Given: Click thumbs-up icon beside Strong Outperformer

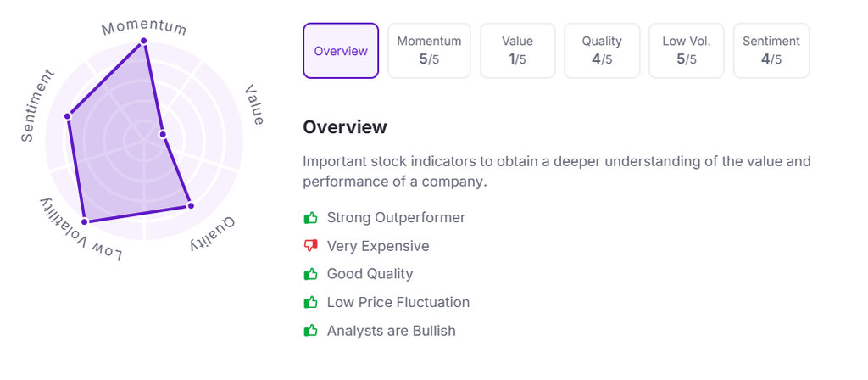Looking at the screenshot, I should (x=310, y=218).
